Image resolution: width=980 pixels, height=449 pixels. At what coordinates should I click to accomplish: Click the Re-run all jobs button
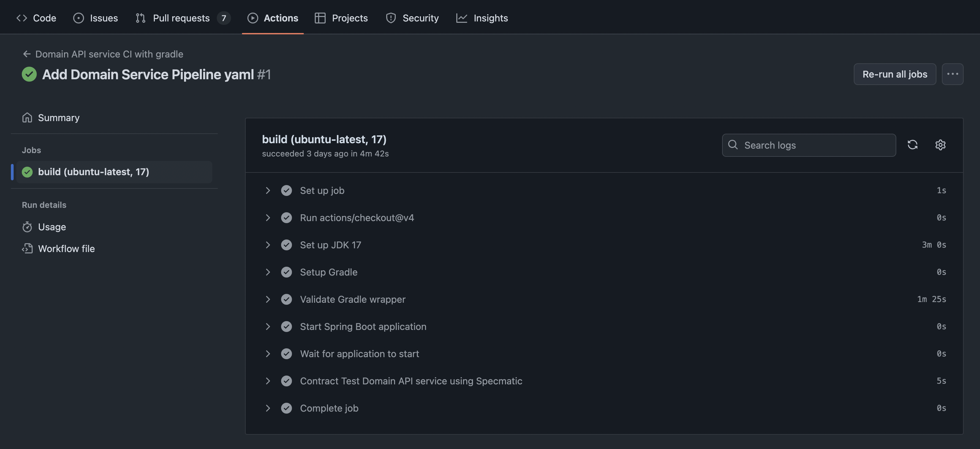pos(895,74)
